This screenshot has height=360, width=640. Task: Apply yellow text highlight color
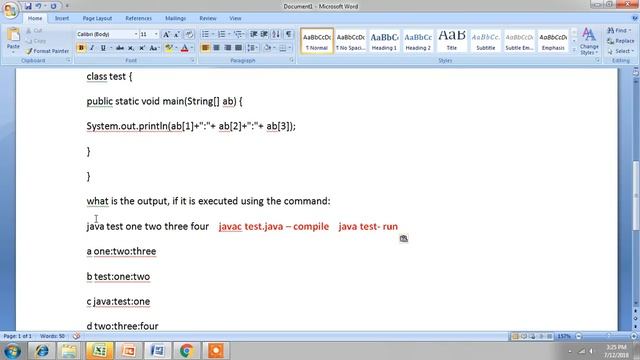coord(169,48)
